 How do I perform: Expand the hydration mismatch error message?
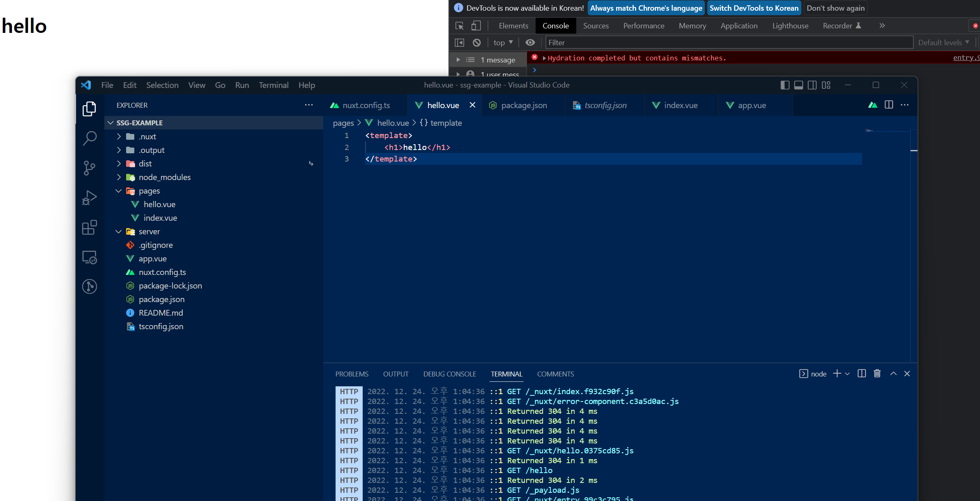point(544,58)
